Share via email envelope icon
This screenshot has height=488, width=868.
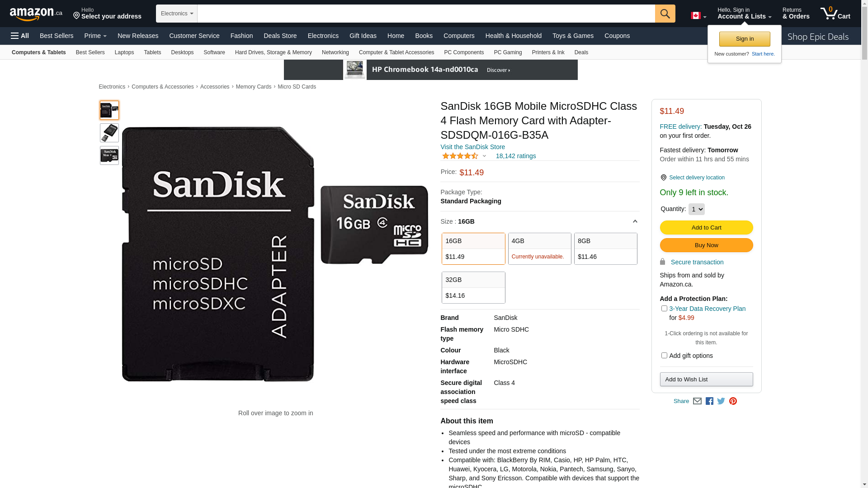pyautogui.click(x=697, y=401)
